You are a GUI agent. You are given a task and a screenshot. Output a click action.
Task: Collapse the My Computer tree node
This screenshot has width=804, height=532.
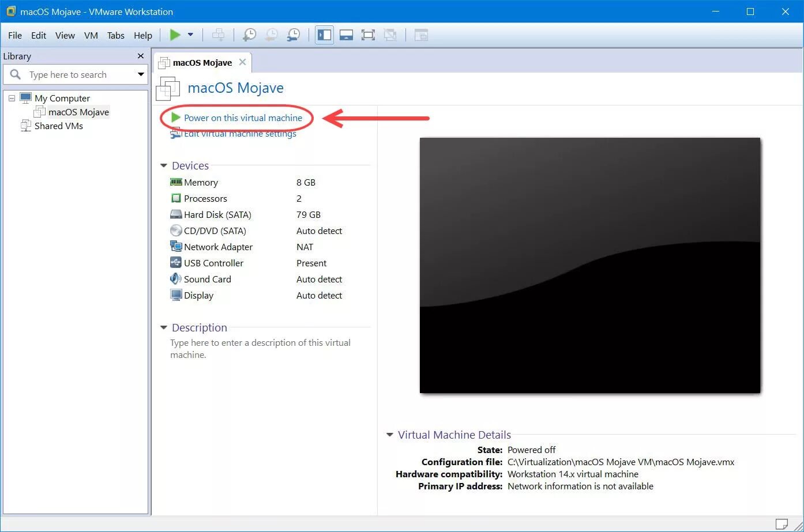[x=12, y=98]
